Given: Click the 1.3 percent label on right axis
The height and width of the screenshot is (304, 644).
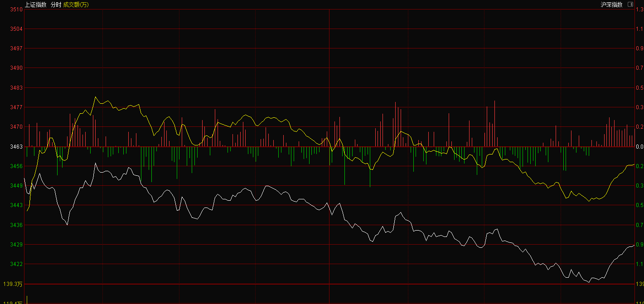Looking at the screenshot, I should (639, 10).
